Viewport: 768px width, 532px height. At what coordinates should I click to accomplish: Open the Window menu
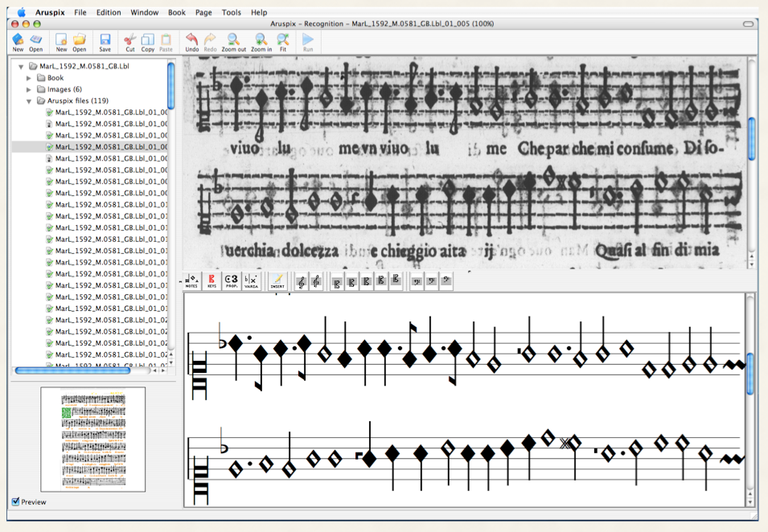click(145, 12)
